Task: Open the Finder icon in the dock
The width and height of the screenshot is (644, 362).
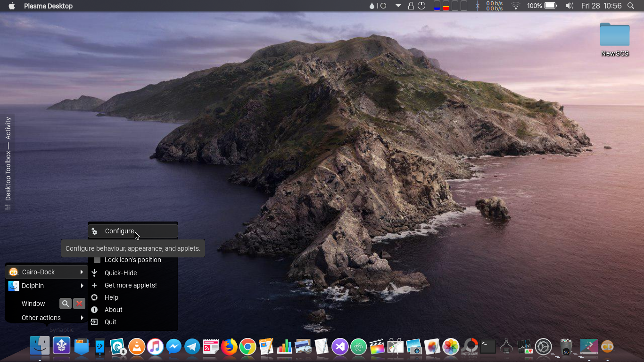Action: [40, 346]
